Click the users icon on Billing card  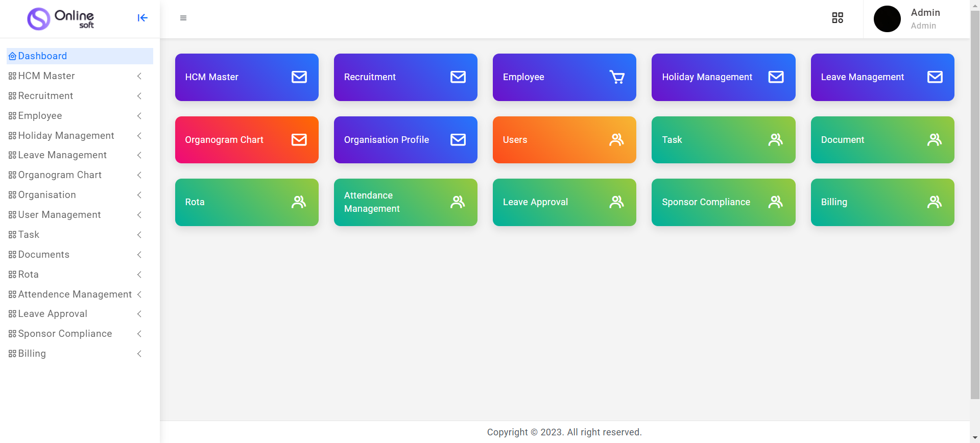pyautogui.click(x=935, y=202)
